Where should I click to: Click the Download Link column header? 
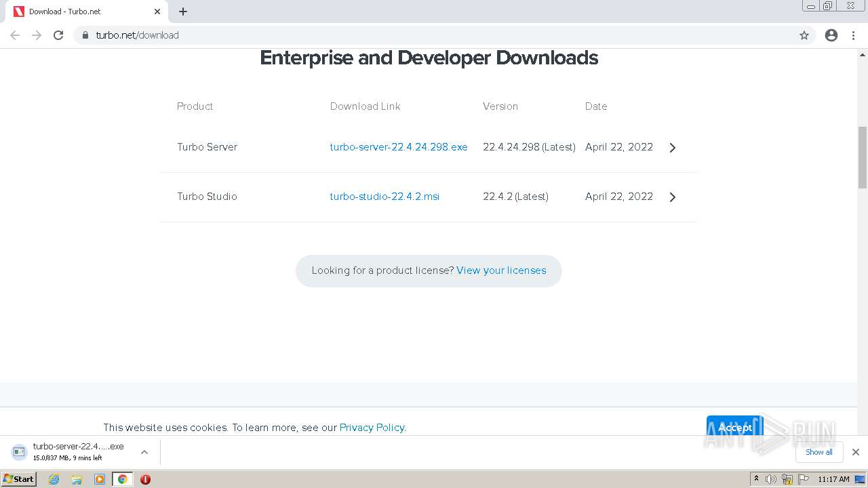click(x=365, y=106)
